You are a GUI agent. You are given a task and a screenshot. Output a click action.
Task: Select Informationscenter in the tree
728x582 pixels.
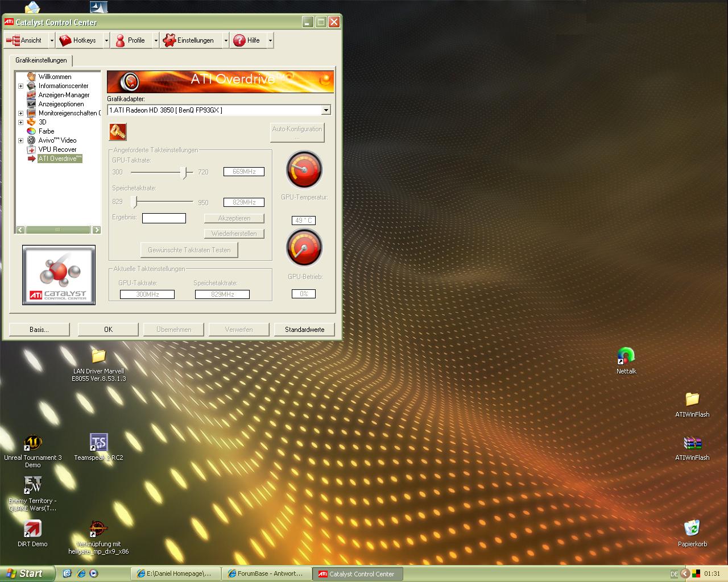coord(63,86)
